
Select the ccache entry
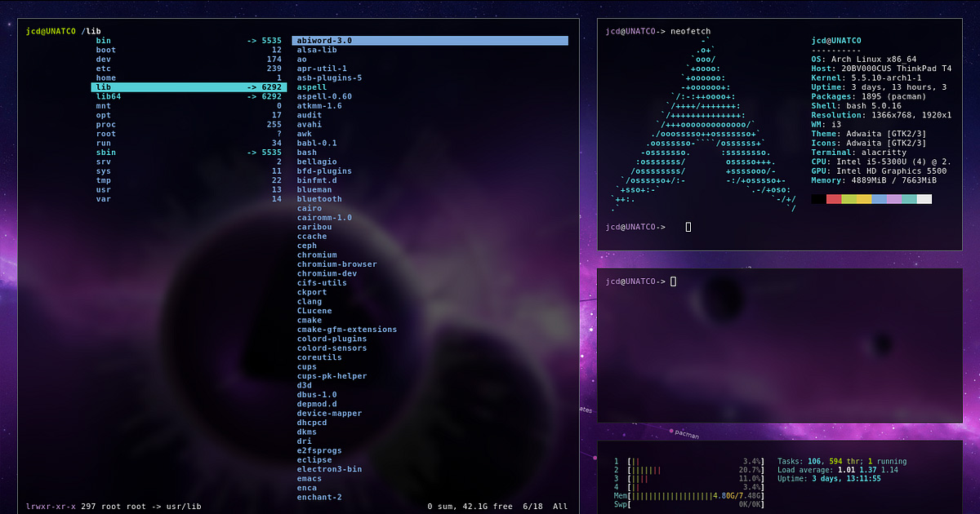312,237
